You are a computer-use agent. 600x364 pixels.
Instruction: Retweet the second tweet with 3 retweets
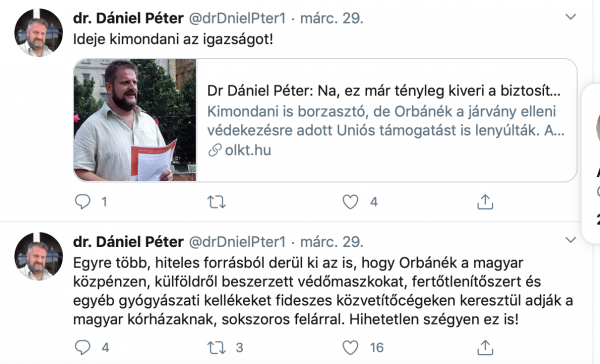point(217,348)
